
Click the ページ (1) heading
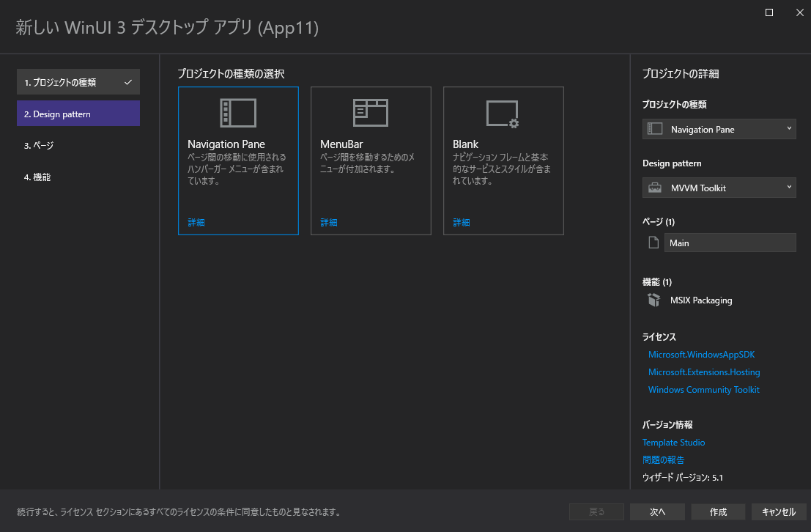tap(659, 221)
